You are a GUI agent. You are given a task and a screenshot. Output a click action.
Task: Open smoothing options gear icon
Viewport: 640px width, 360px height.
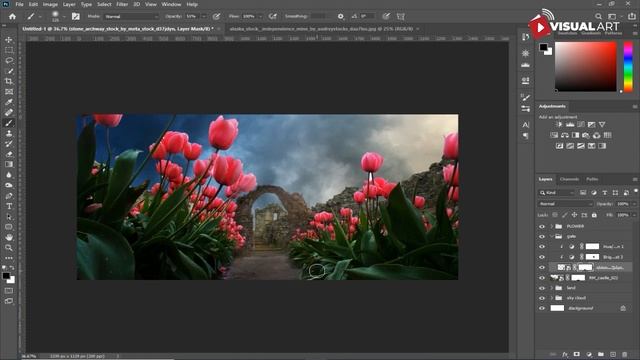click(x=340, y=16)
